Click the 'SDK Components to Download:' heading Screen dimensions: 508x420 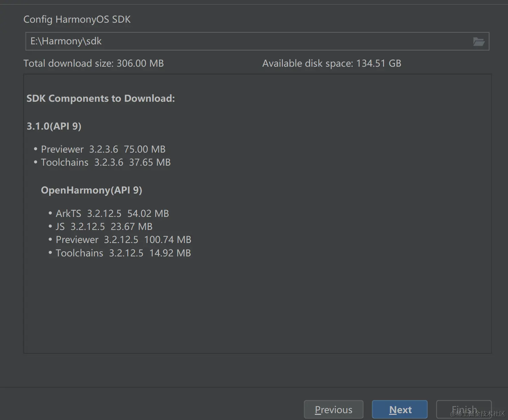click(x=101, y=98)
